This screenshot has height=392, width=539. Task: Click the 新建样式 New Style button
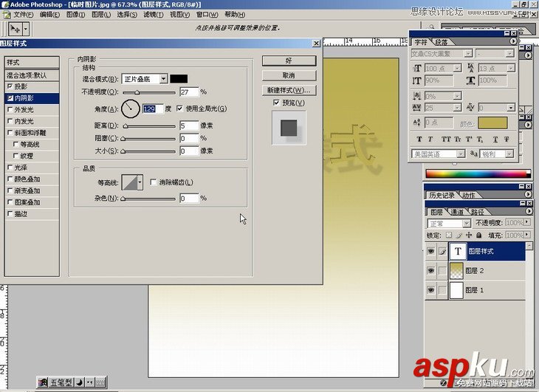pos(289,90)
